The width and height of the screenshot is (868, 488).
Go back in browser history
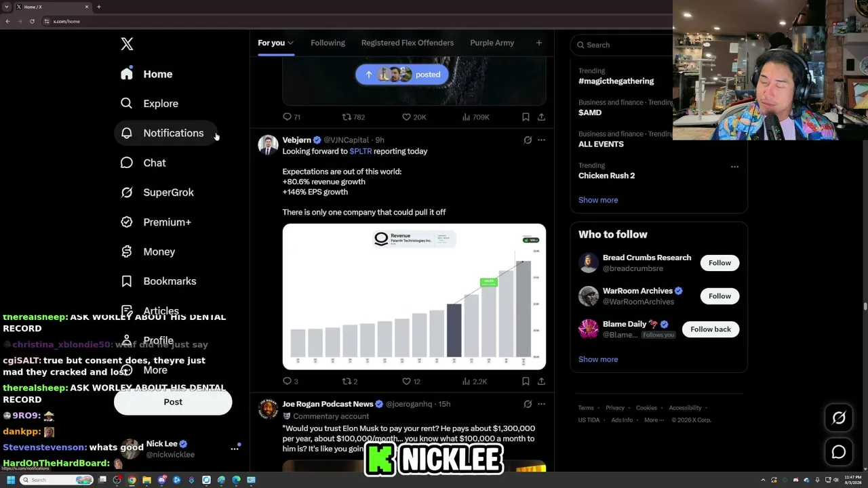(x=7, y=21)
